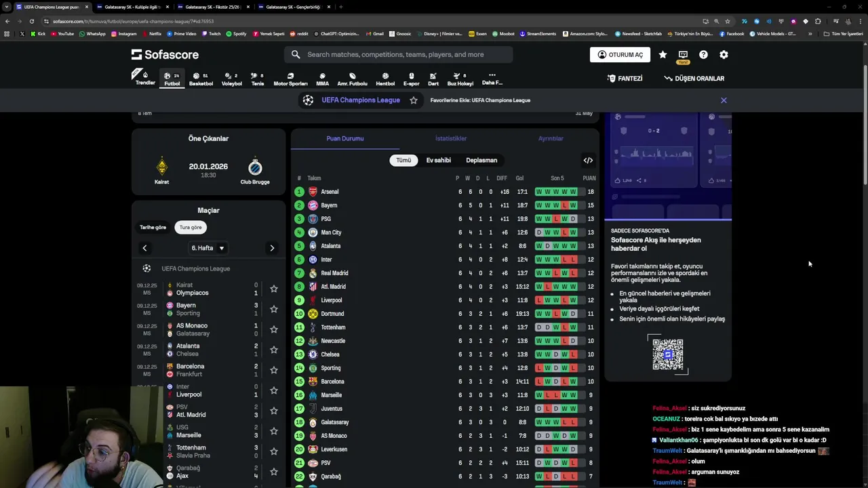Star the Inter vs Liverpool match
Viewport: 868px width, 488px height.
[x=273, y=390]
